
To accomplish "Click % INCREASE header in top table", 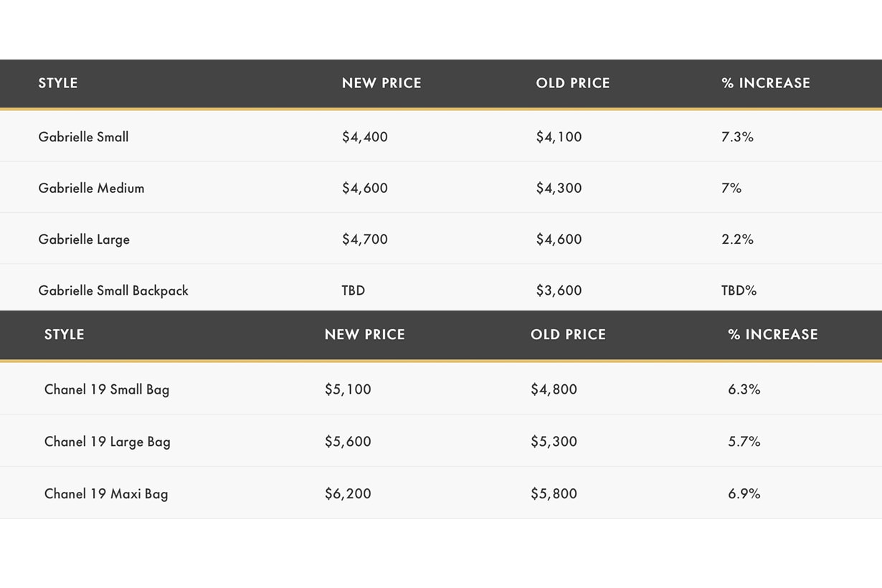I will pyautogui.click(x=766, y=83).
